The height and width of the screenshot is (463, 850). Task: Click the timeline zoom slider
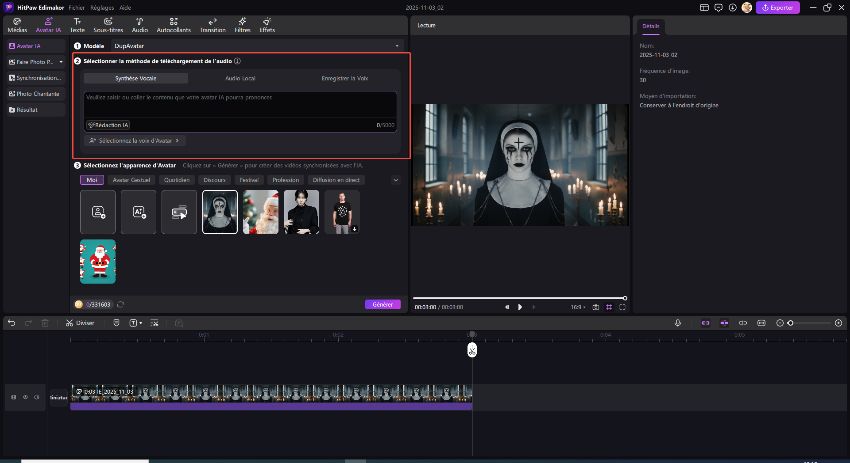(x=810, y=323)
